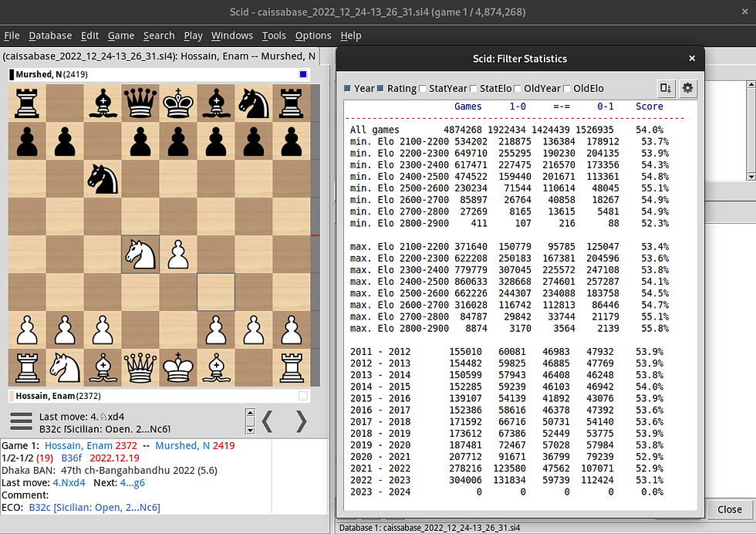
Task: Open the Edit menu
Action: pyautogui.click(x=89, y=35)
